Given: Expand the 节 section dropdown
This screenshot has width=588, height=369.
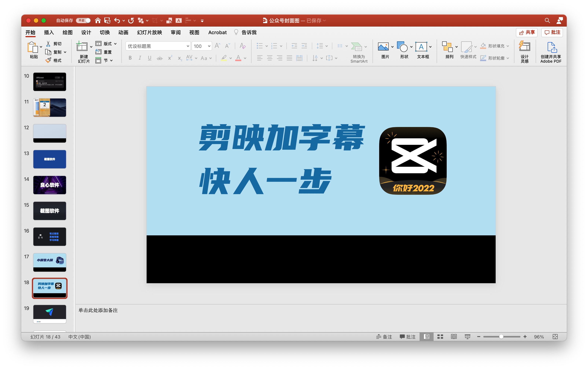Looking at the screenshot, I should (111, 60).
